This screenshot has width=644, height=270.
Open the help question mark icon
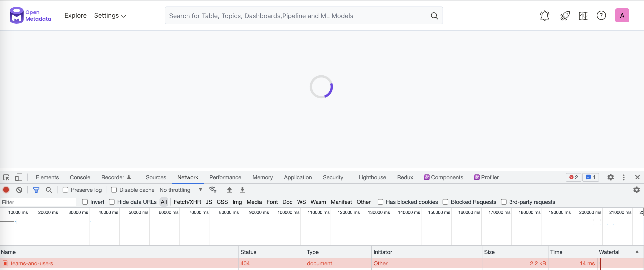(601, 16)
